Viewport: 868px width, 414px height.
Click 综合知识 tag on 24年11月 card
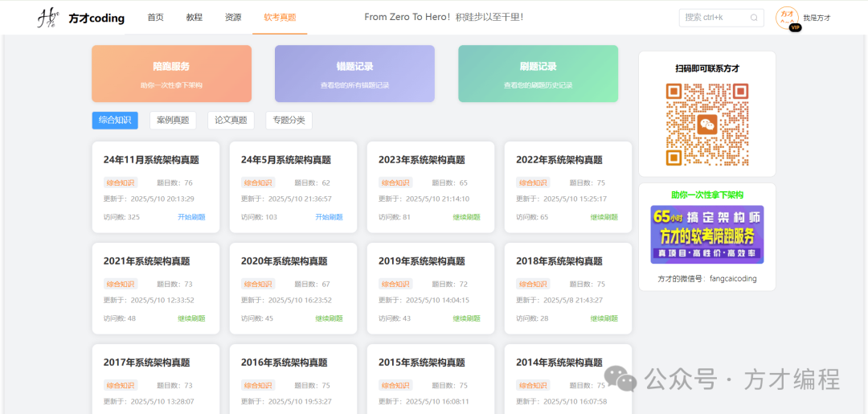tap(120, 182)
